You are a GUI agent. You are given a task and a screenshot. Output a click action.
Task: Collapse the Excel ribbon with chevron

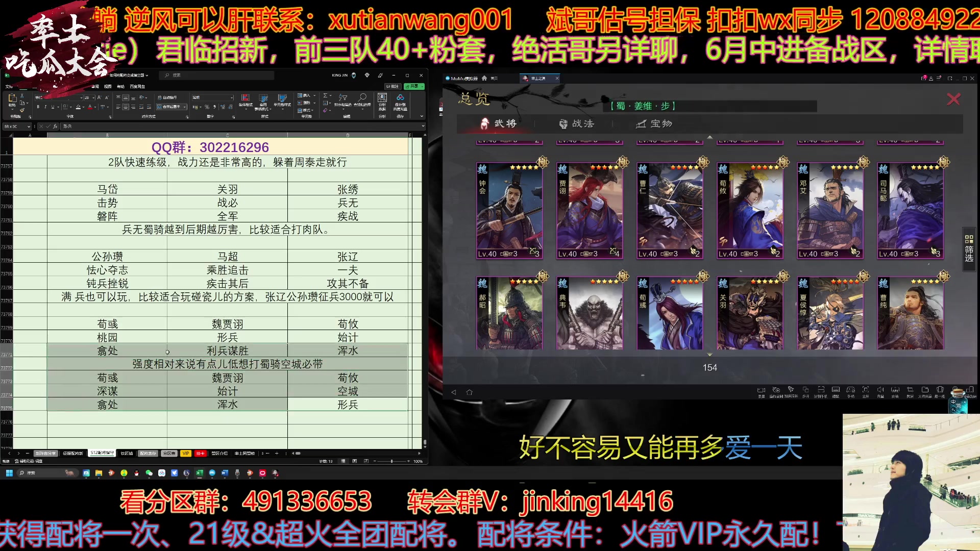point(422,116)
